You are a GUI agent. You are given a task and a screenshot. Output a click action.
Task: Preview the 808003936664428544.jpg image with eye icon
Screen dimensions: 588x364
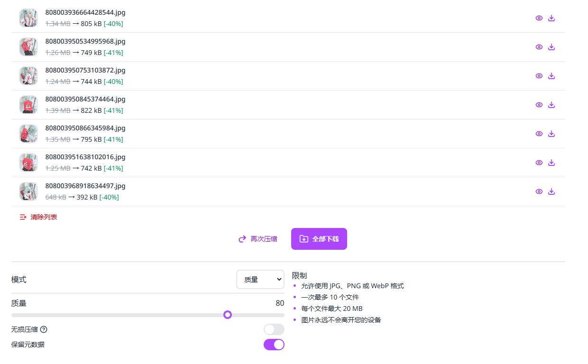pyautogui.click(x=539, y=18)
